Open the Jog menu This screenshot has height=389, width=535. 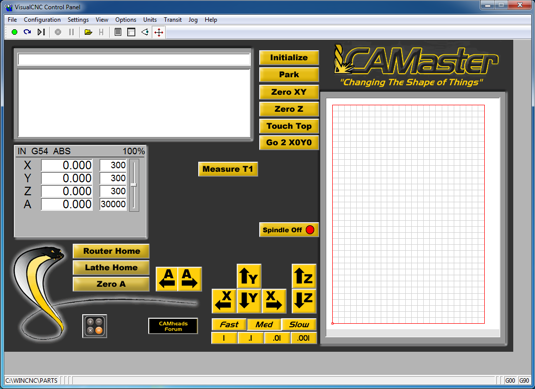tap(193, 20)
